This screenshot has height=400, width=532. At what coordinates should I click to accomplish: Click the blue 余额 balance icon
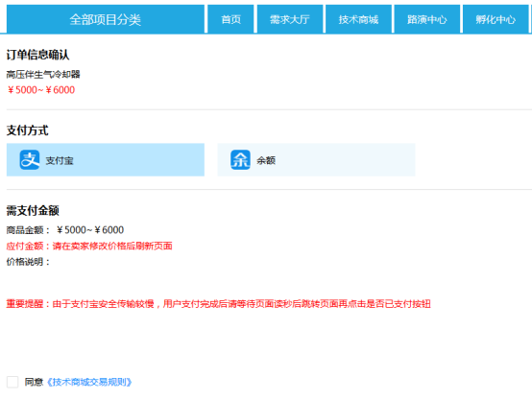click(240, 159)
